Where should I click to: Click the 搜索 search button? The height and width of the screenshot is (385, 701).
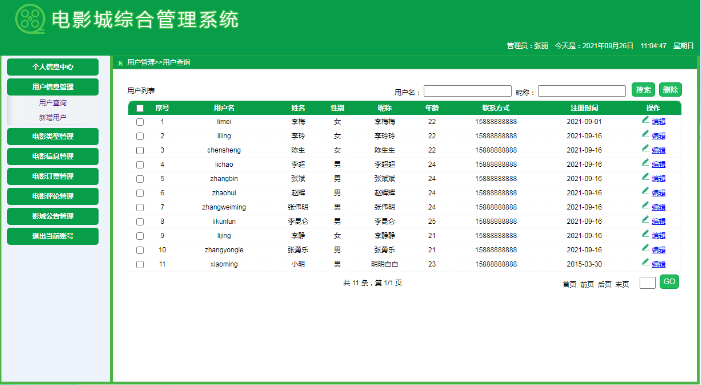pyautogui.click(x=643, y=90)
